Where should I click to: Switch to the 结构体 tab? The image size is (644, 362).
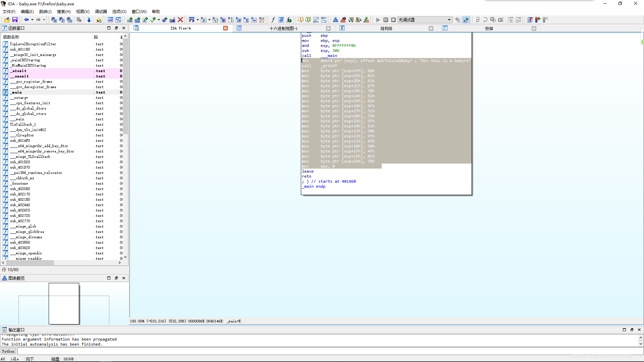click(x=386, y=28)
